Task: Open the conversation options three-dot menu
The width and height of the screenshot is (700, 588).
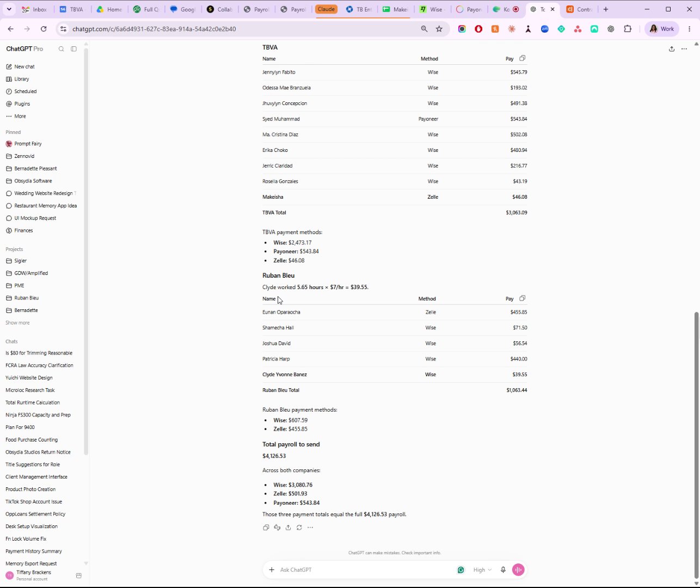Action: pyautogui.click(x=684, y=49)
